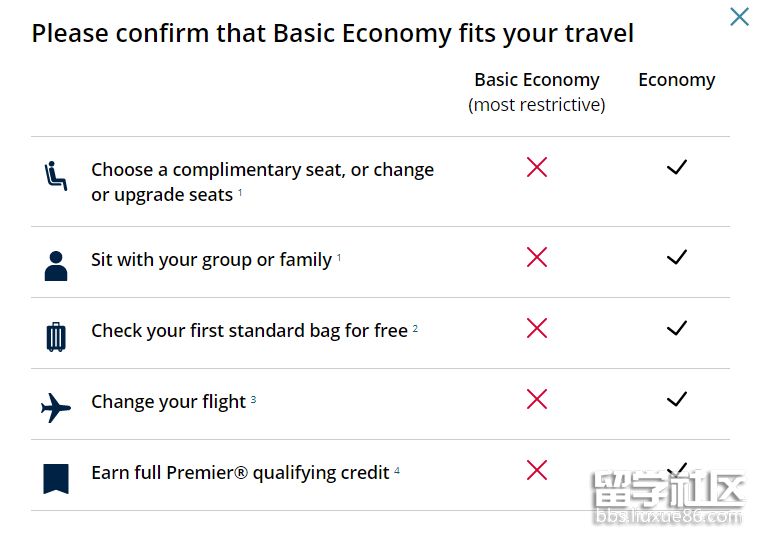The image size is (759, 538).
Task: Click the bookmark icon for Premier credit
Action: (x=56, y=478)
